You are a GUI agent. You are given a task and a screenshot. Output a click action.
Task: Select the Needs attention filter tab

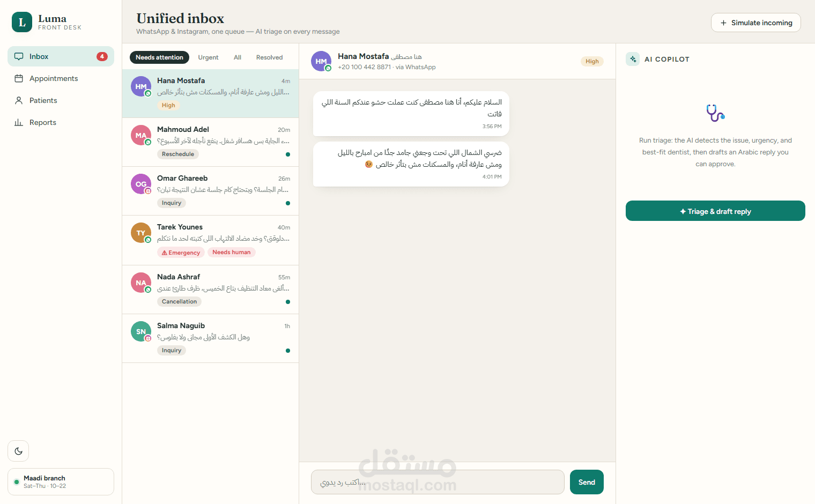(x=159, y=57)
